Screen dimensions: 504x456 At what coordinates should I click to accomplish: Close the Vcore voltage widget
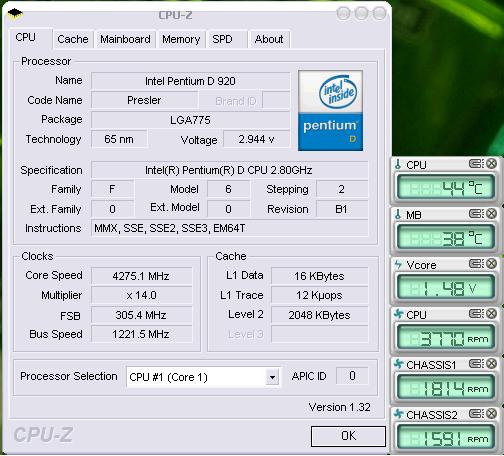click(x=491, y=264)
